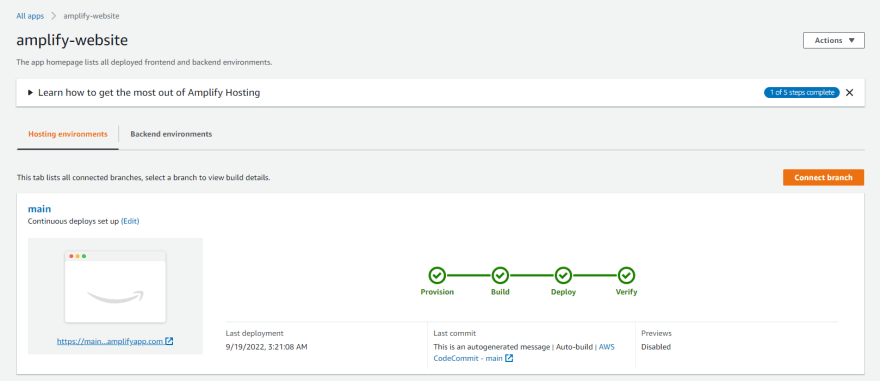Image resolution: width=880 pixels, height=381 pixels.
Task: Click the external link icon beside amplifyapp URL
Action: 169,341
